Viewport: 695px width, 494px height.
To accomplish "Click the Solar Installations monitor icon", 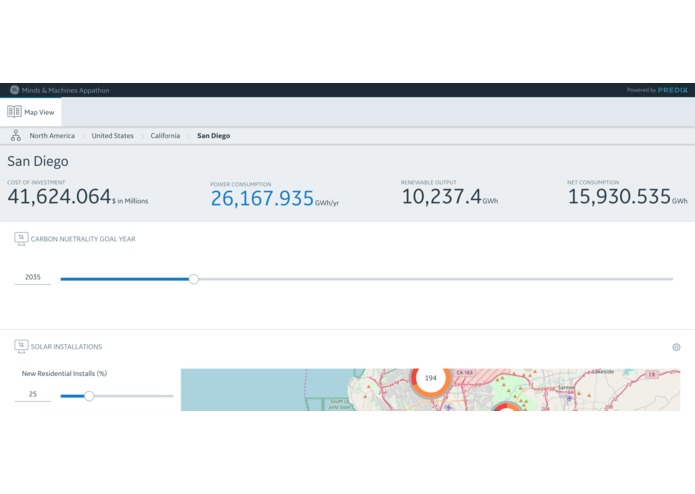I will [21, 346].
